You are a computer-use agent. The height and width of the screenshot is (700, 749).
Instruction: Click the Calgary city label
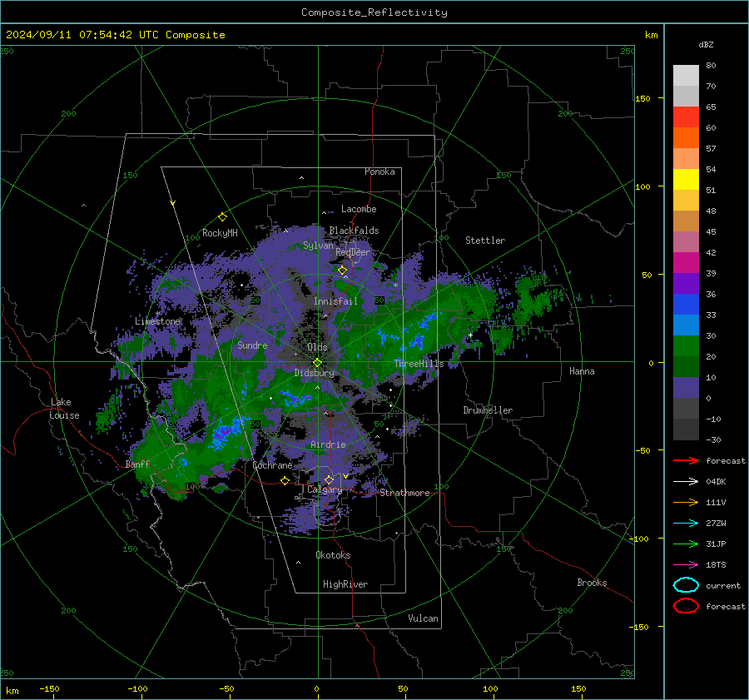point(325,489)
